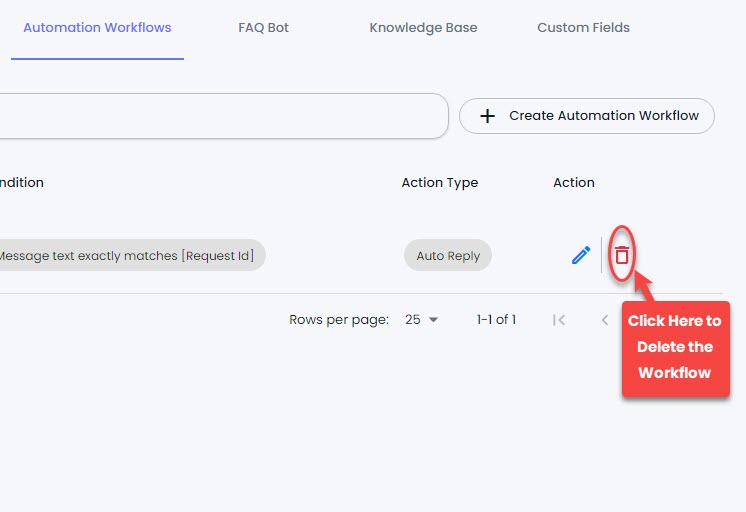
Task: Open the FAQ Bot tab
Action: (x=263, y=28)
